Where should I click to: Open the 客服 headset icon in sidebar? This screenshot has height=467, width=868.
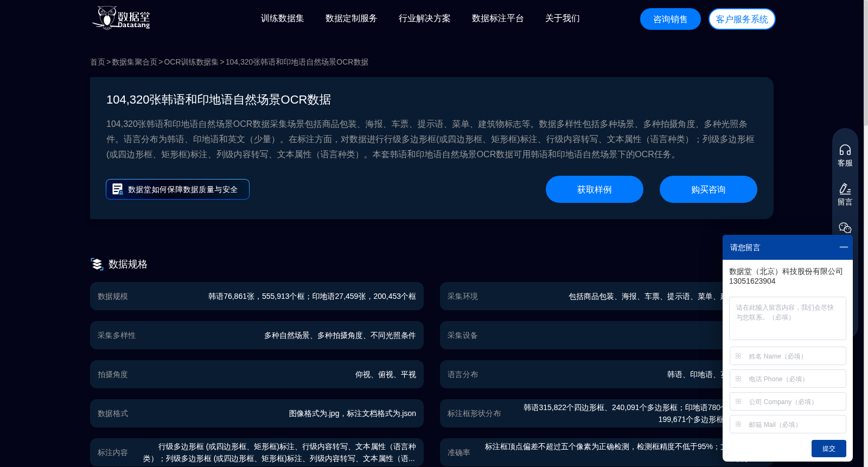[x=845, y=150]
